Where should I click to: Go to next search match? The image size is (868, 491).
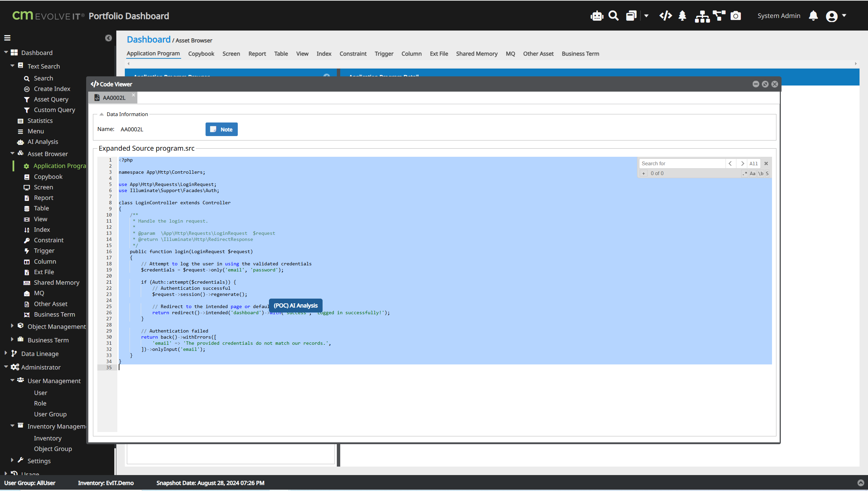pyautogui.click(x=742, y=164)
